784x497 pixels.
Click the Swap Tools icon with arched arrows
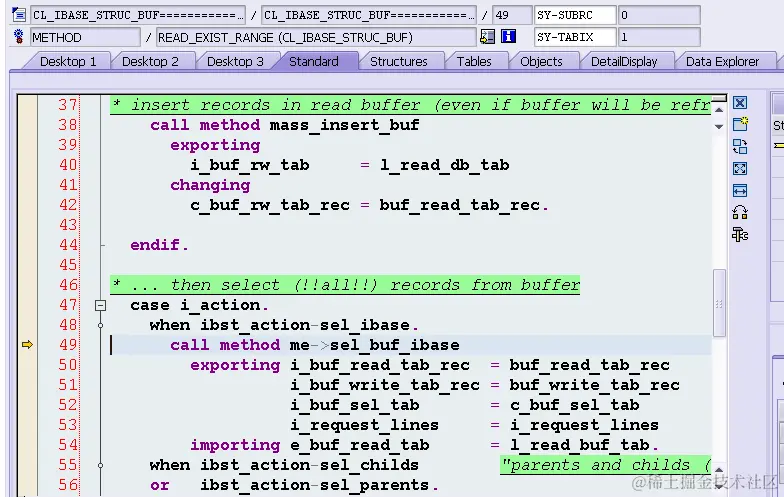click(x=740, y=212)
